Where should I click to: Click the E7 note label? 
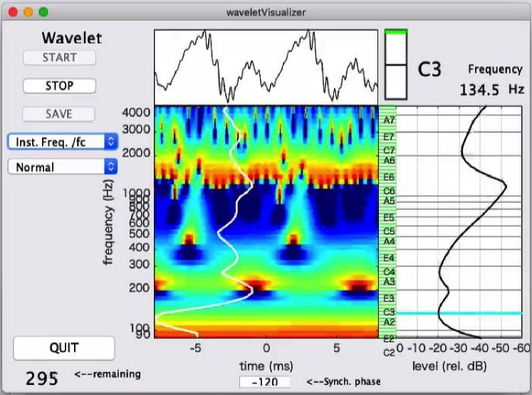coord(389,137)
